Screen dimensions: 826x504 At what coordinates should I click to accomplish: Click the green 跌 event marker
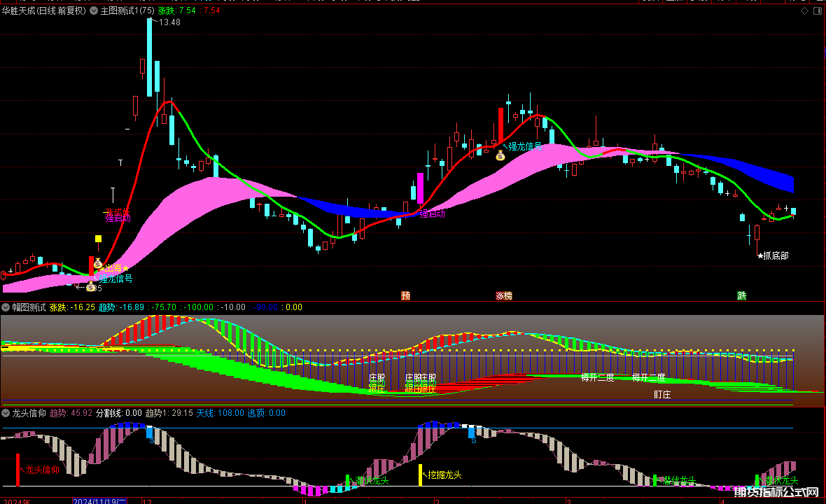click(x=742, y=295)
